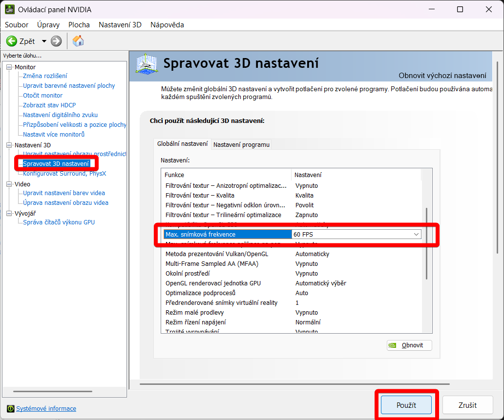504x420 pixels.
Task: Click the Zrušit button
Action: pos(468,405)
